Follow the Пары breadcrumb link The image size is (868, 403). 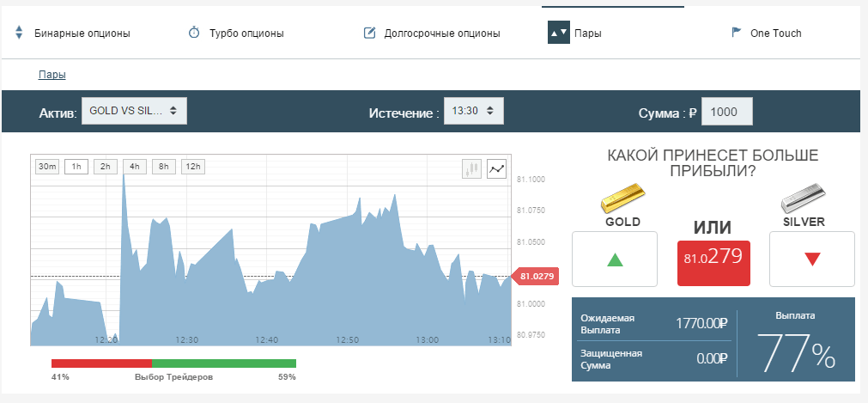52,75
